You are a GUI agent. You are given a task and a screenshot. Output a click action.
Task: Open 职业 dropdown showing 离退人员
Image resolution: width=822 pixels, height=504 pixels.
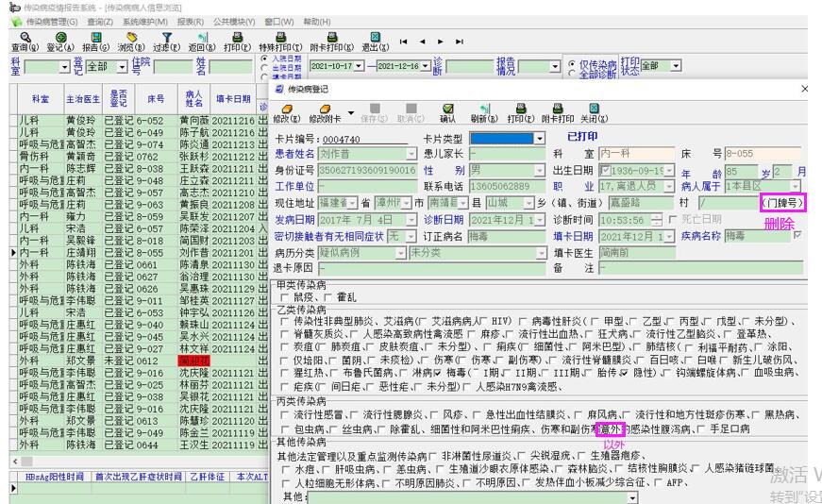tap(669, 186)
